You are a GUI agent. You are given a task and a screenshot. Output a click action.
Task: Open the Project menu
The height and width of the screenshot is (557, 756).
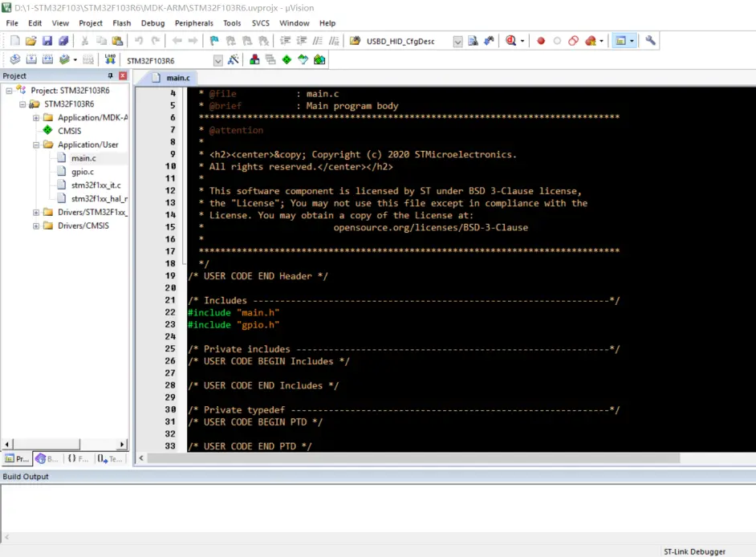(x=91, y=23)
